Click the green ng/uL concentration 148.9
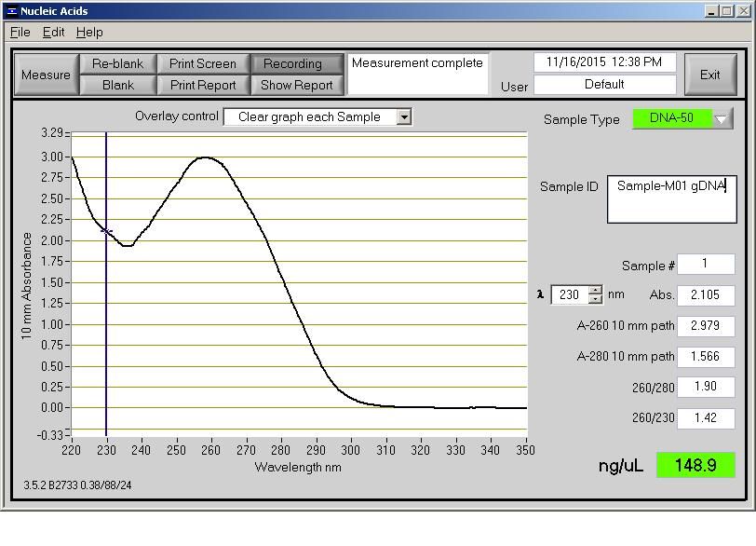 (695, 465)
